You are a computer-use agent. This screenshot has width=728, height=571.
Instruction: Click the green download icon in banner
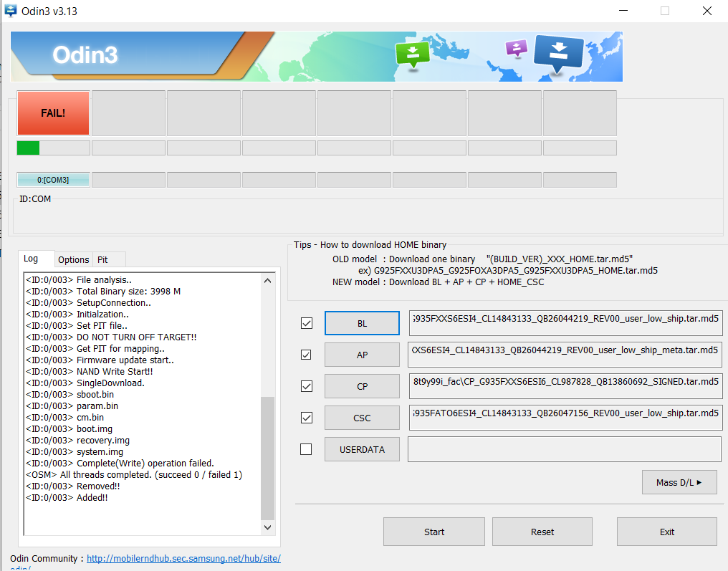[x=412, y=54]
